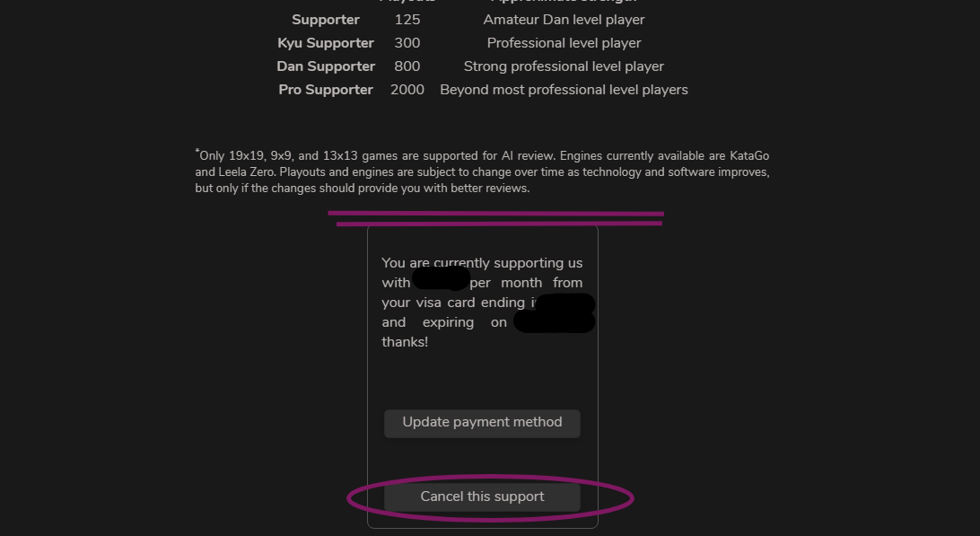This screenshot has height=536, width=980.
Task: Select the Pro Supporter tier label
Action: 325,90
